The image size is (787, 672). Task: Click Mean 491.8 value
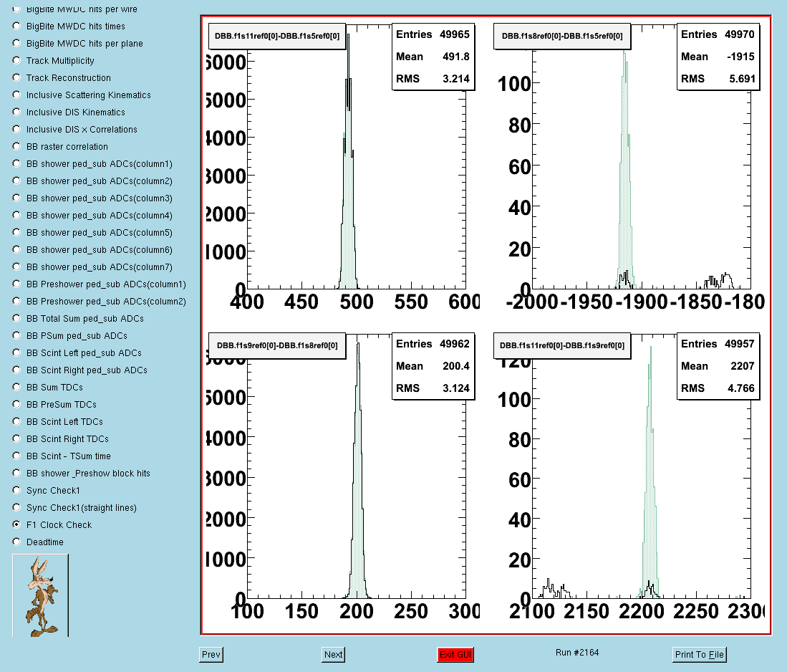[x=455, y=57]
